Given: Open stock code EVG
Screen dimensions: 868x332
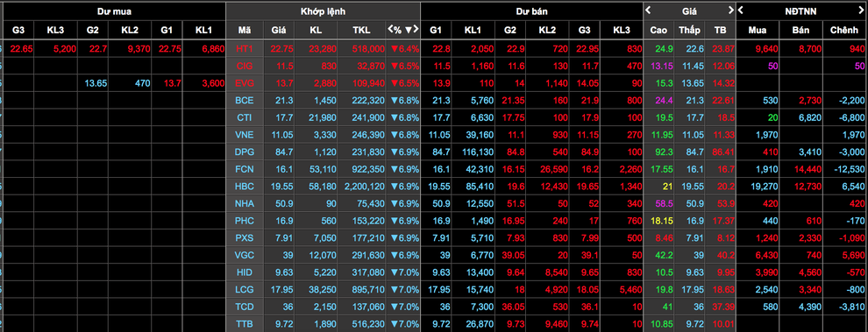Looking at the screenshot, I should [244, 83].
